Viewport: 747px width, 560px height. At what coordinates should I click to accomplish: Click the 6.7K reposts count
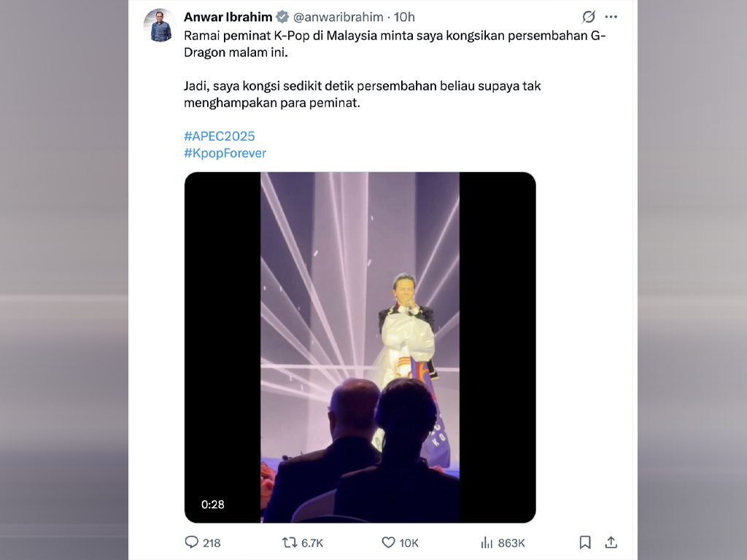(312, 542)
